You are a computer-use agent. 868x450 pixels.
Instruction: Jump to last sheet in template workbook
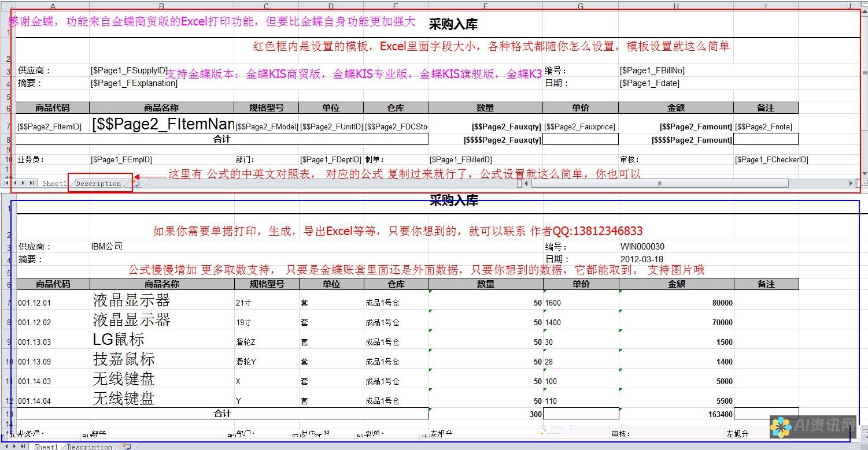tap(31, 183)
